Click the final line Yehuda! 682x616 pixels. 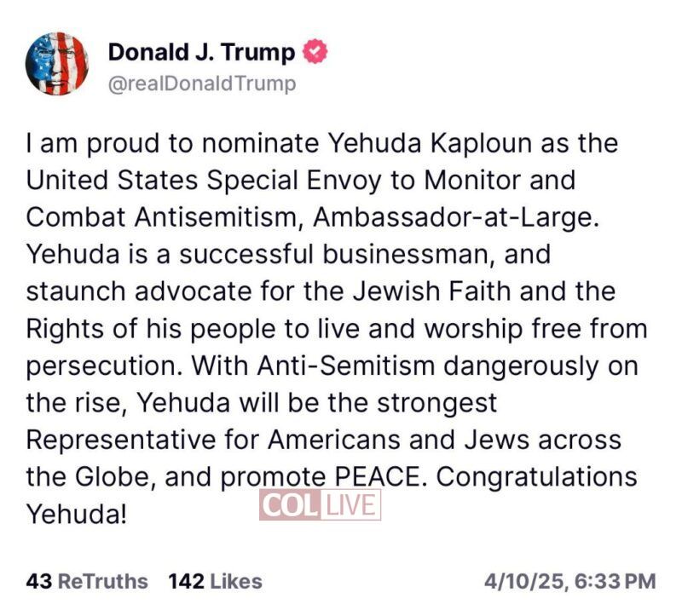tap(77, 513)
